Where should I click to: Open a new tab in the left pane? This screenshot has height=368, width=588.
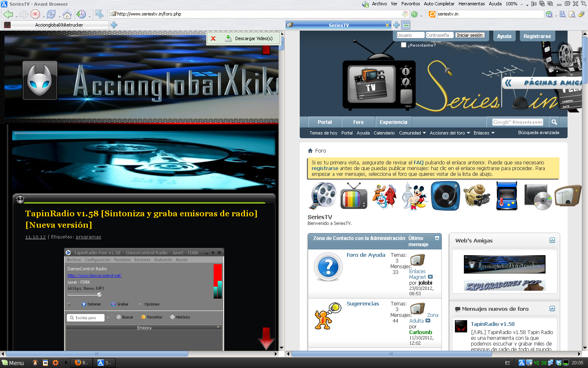click(114, 25)
